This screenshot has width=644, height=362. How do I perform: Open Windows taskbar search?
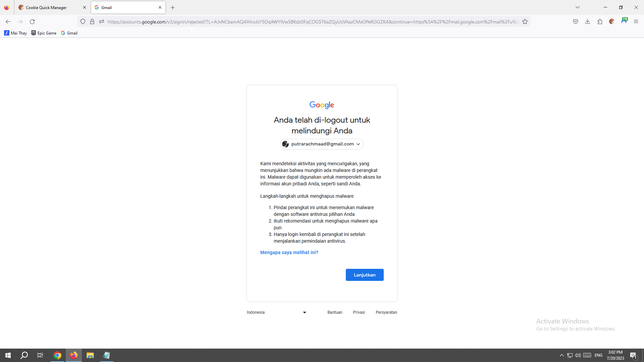tap(24, 355)
